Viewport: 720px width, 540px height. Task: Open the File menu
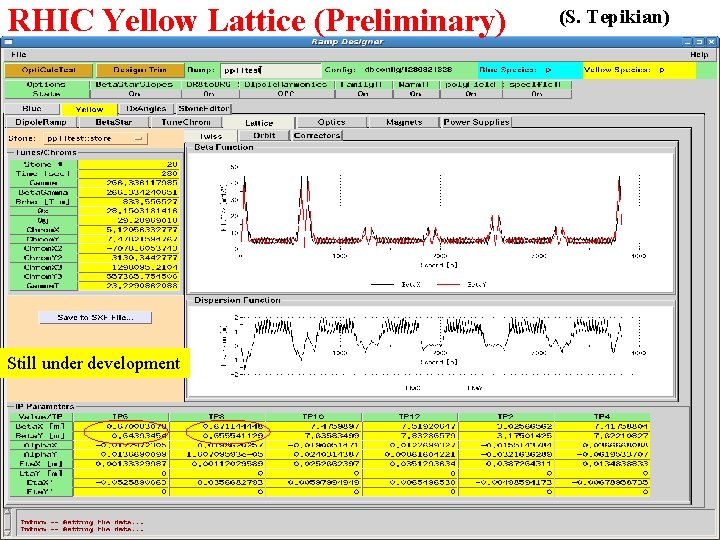[18, 54]
